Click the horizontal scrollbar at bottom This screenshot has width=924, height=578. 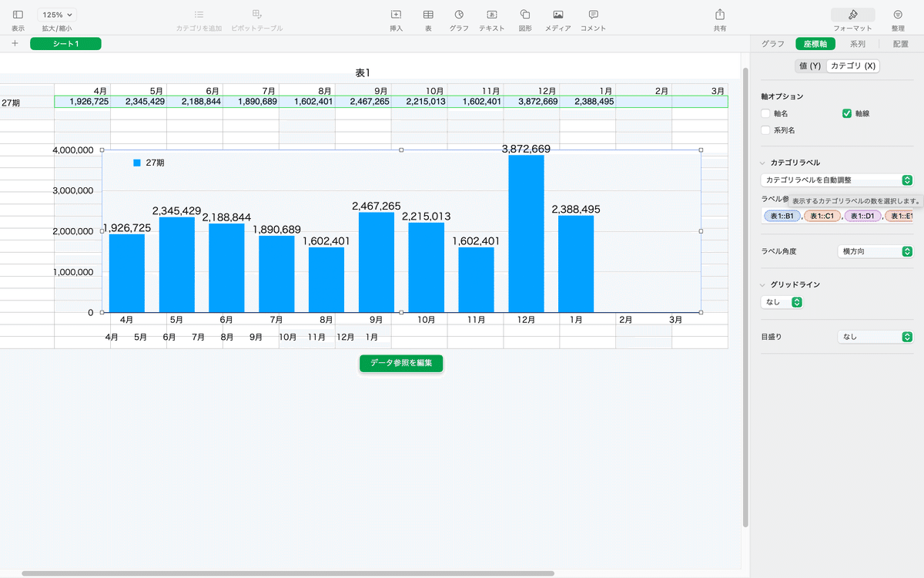tap(288, 573)
